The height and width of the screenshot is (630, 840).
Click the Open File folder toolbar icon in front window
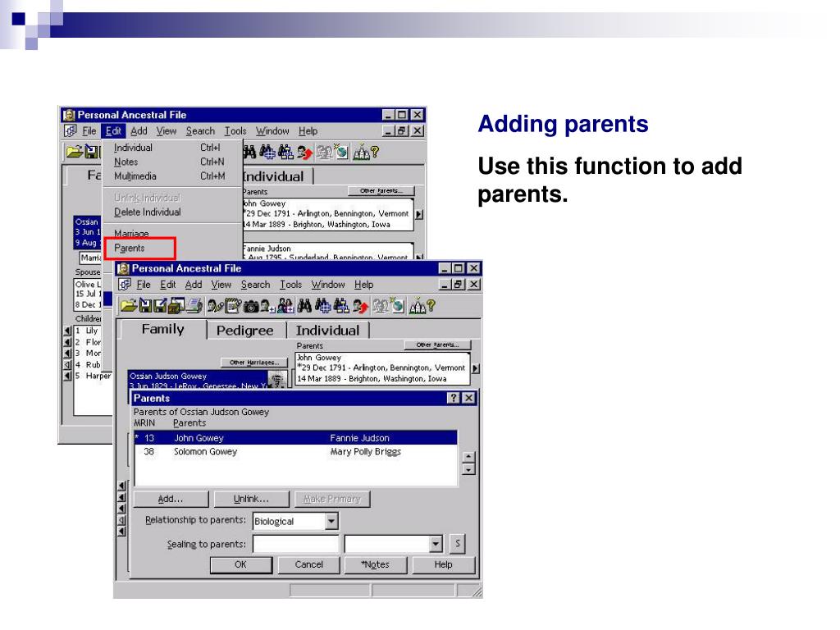click(x=129, y=306)
